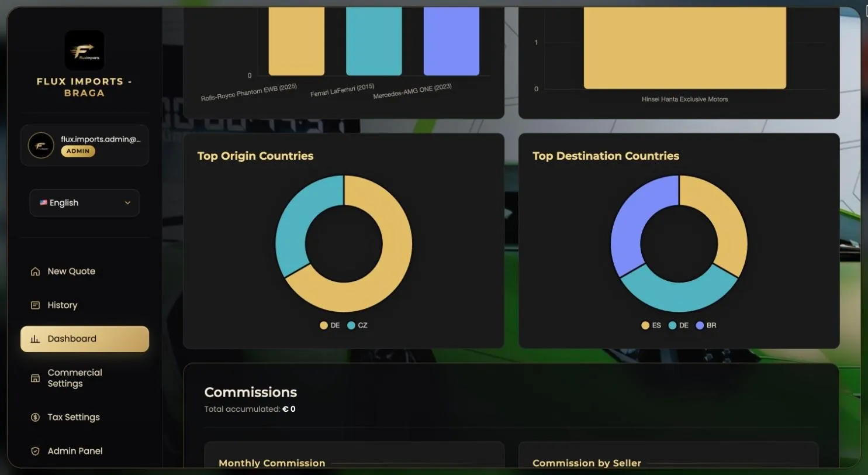Click the History list icon

[35, 305]
